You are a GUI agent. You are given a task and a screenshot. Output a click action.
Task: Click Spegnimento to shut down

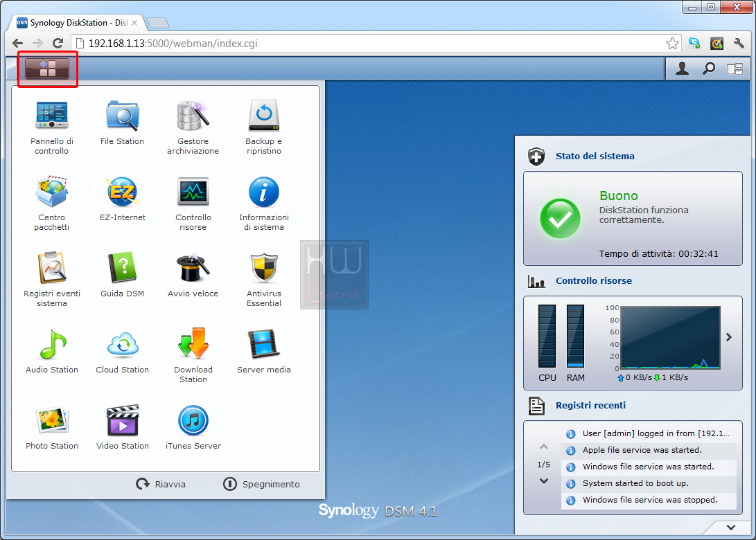(x=261, y=484)
